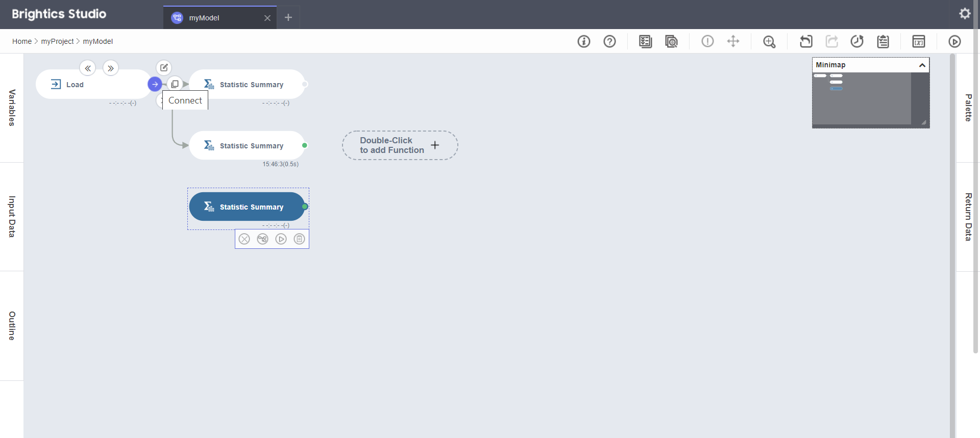The image size is (980, 438).
Task: Click the checklist icon in the toolbar
Action: (646, 41)
